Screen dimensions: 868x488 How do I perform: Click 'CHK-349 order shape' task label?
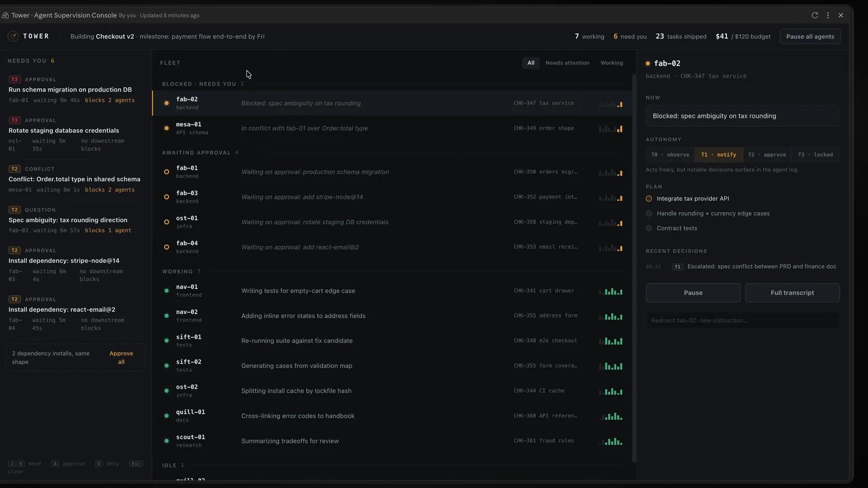coord(544,129)
